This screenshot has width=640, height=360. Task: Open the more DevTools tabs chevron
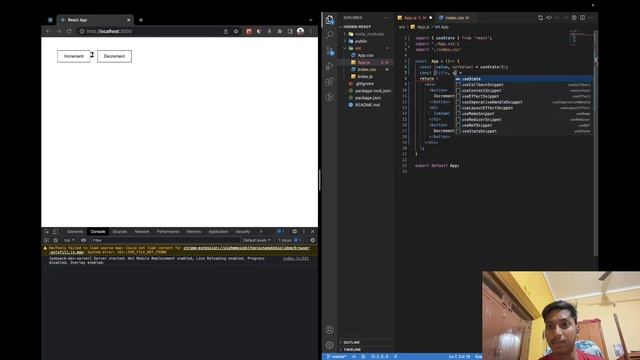(x=261, y=231)
